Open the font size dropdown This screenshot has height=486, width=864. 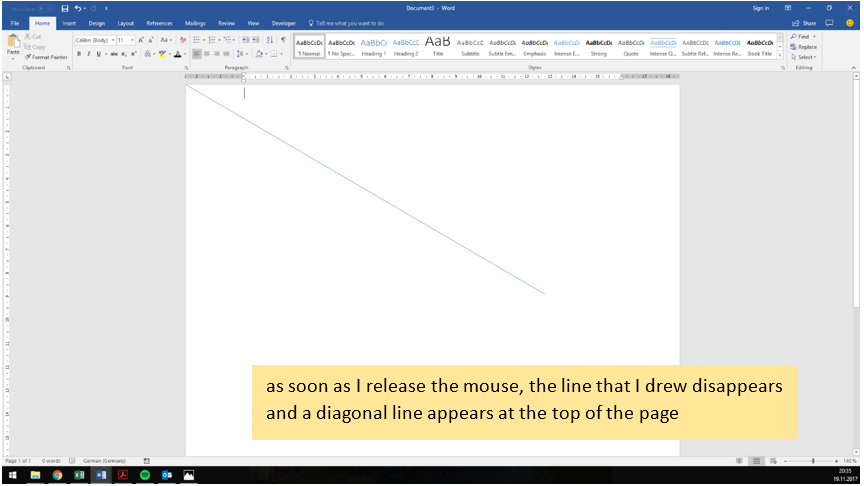[132, 40]
